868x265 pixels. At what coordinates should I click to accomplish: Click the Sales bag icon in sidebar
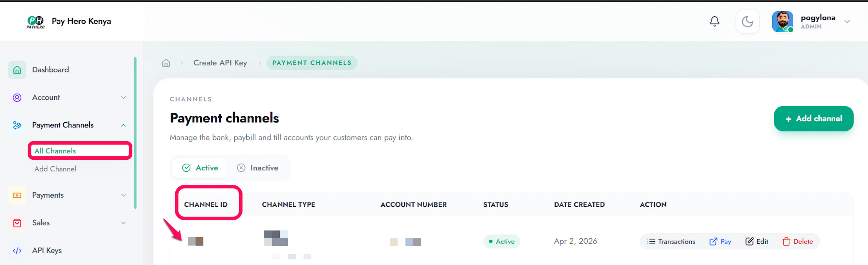17,223
